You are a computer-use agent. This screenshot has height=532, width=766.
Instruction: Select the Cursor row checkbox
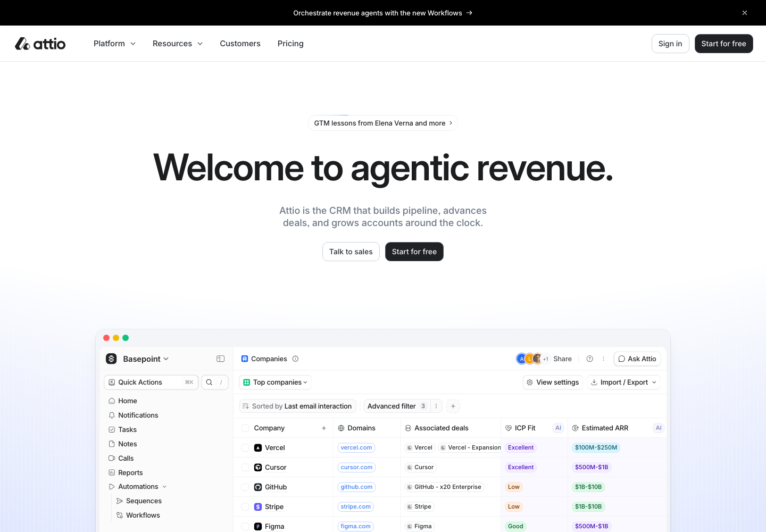click(x=245, y=467)
